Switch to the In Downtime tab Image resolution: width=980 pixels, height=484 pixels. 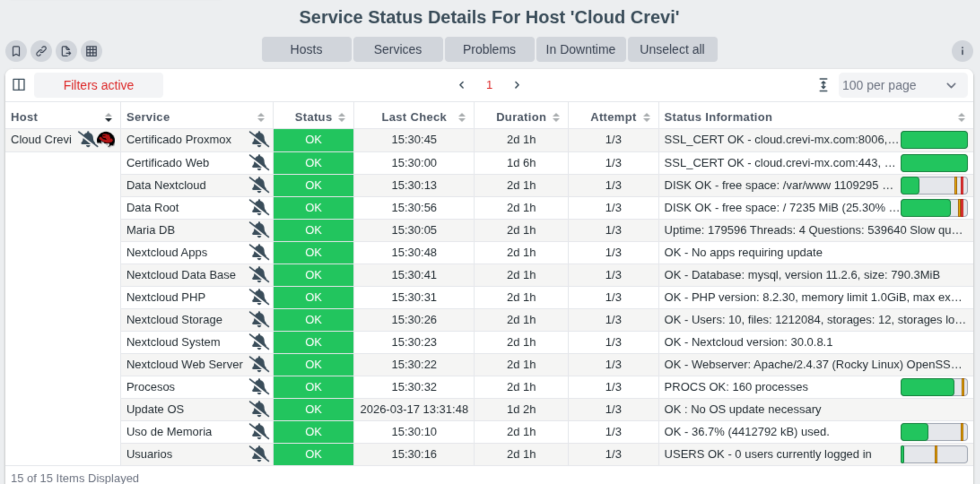point(580,49)
